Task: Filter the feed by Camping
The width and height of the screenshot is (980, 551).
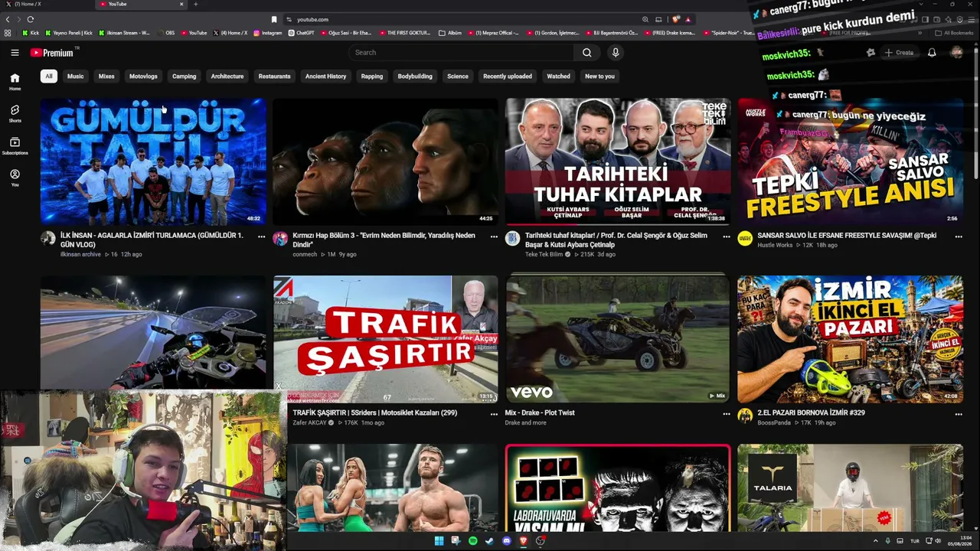Action: coord(184,77)
